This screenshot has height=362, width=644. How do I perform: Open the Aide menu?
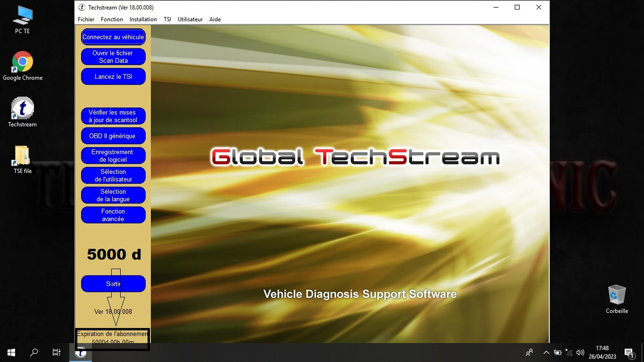pyautogui.click(x=215, y=19)
